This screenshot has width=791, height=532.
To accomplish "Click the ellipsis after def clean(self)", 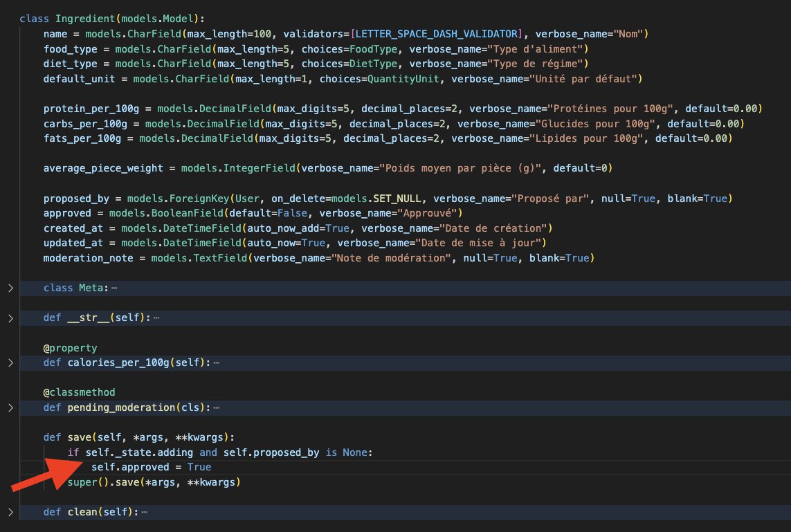I will (144, 512).
